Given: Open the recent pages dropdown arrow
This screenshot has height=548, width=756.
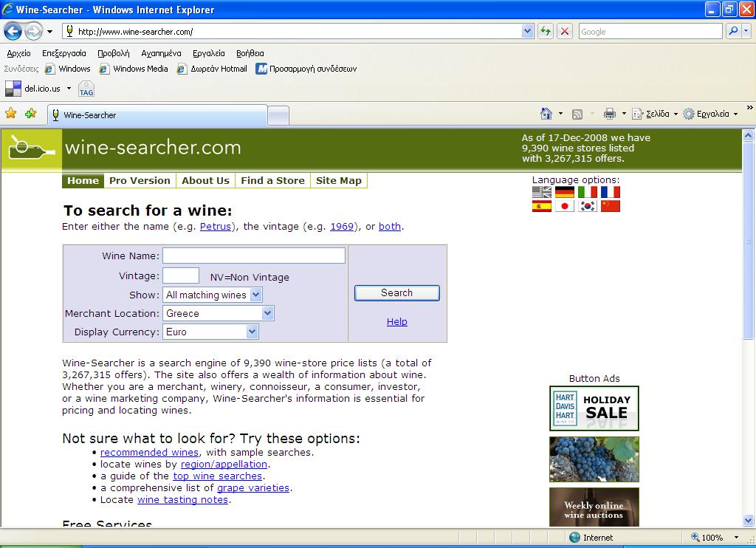Looking at the screenshot, I should tap(49, 32).
